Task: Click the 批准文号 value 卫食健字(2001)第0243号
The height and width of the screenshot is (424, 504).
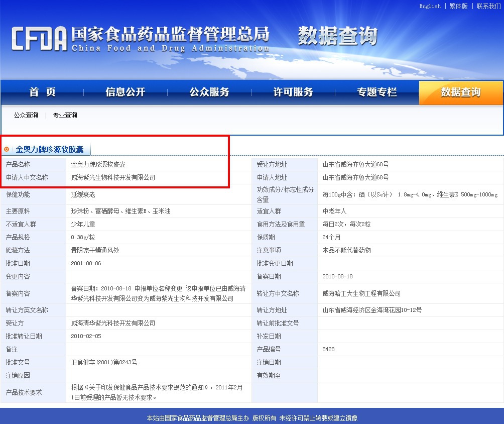Action: [x=104, y=363]
